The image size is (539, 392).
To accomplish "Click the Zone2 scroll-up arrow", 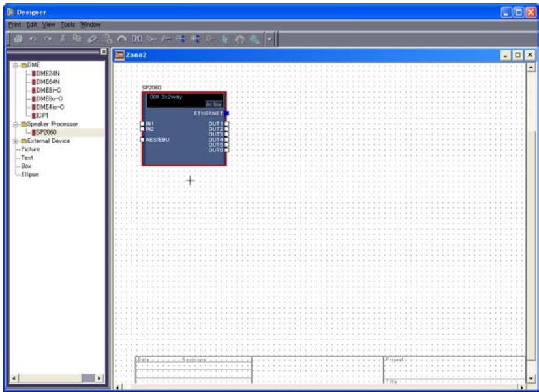I will pyautogui.click(x=531, y=68).
